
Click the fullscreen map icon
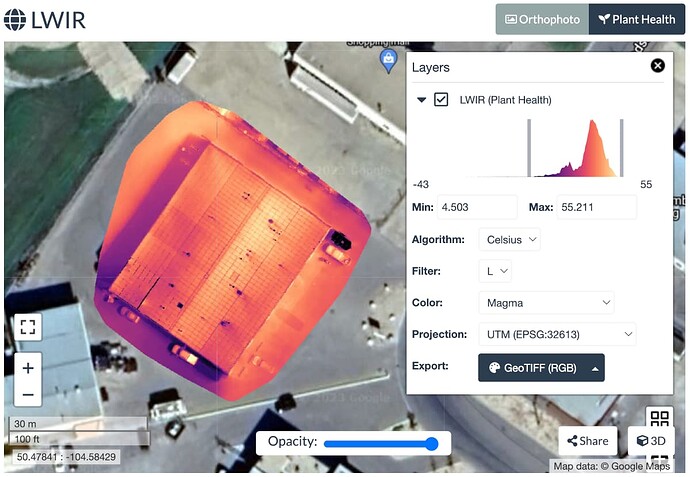28,327
